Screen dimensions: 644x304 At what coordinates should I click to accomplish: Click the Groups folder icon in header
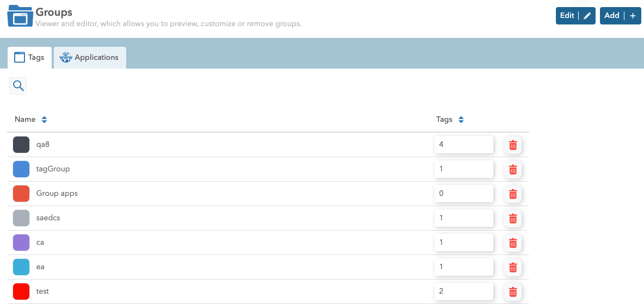[20, 16]
